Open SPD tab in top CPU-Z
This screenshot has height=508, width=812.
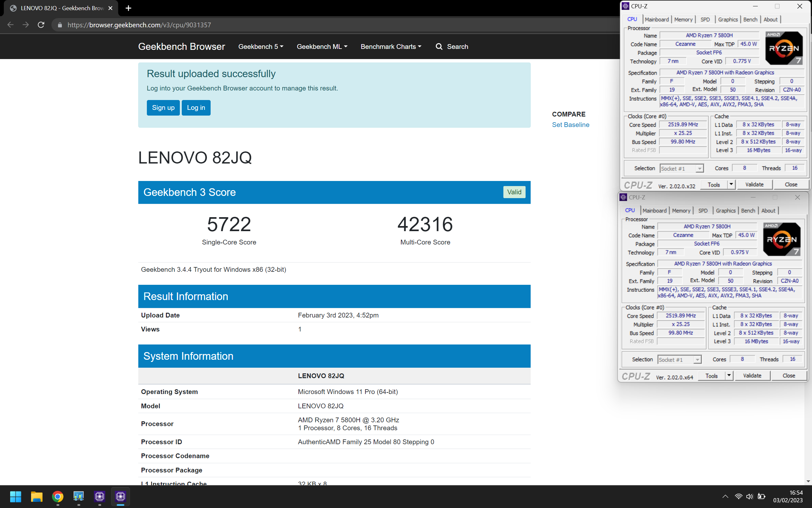click(705, 19)
